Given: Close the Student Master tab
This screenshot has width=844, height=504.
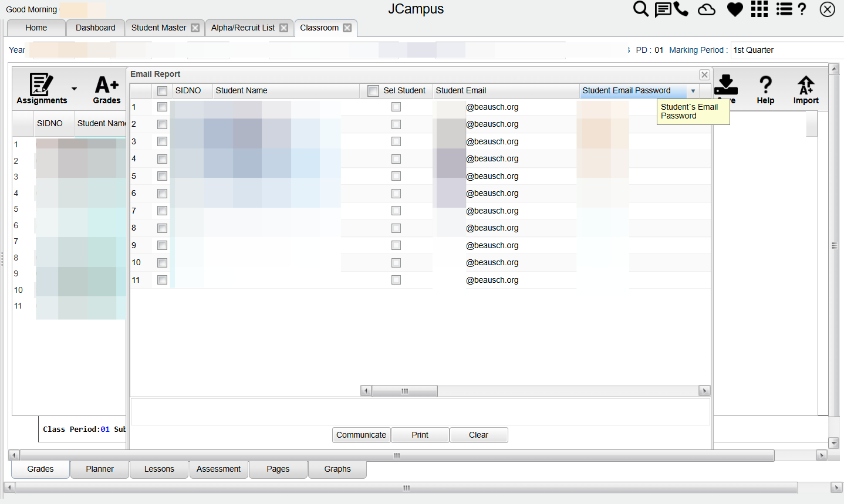Looking at the screenshot, I should [x=195, y=28].
